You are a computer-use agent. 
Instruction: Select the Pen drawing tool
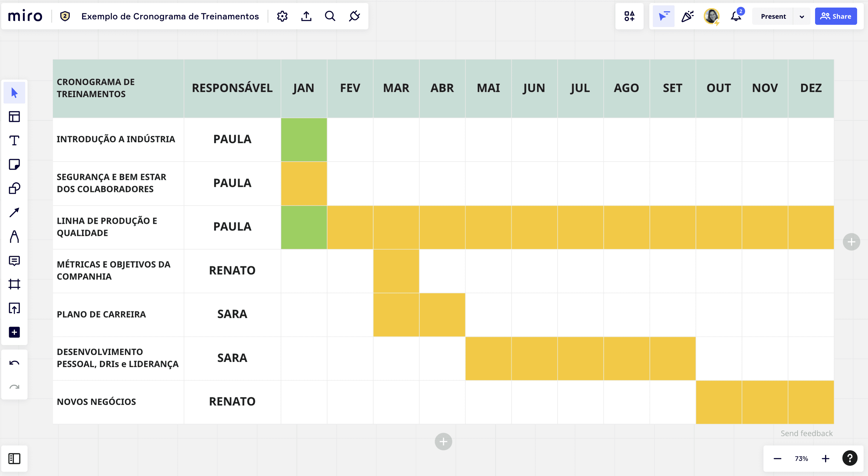point(14,236)
